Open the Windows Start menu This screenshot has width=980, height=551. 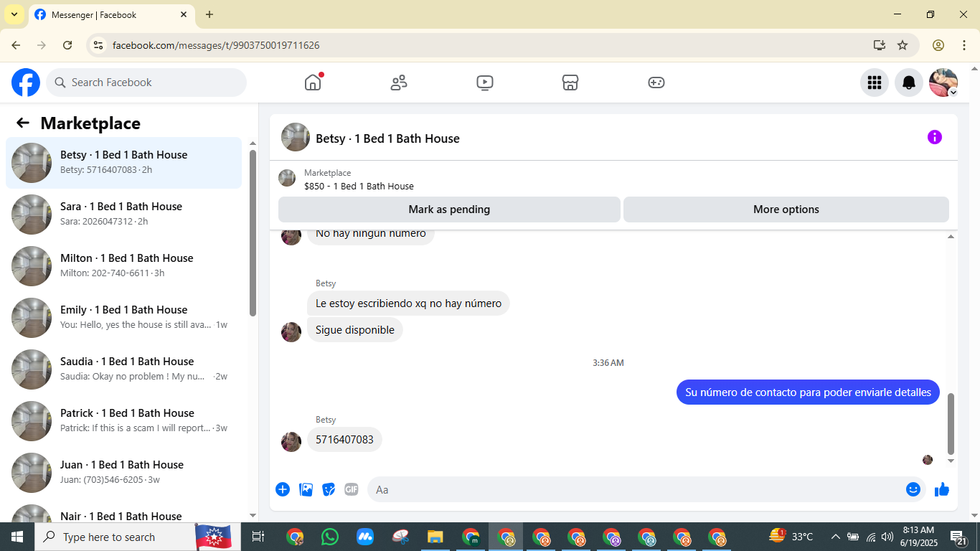point(17,537)
